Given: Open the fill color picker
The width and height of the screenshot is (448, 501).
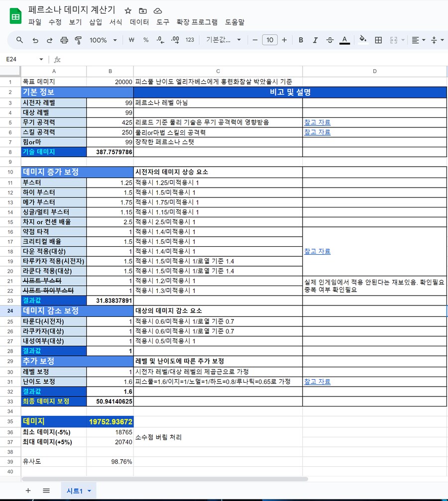Looking at the screenshot, I should coord(363,40).
